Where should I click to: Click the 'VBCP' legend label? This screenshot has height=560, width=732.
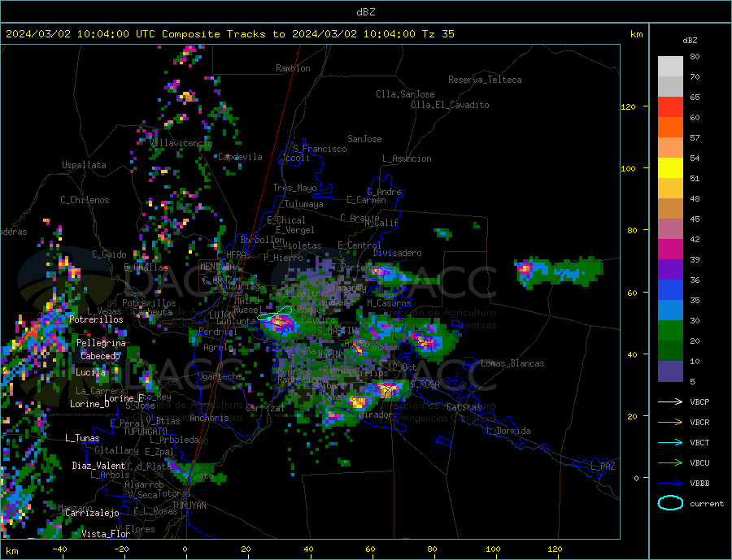[x=699, y=402]
